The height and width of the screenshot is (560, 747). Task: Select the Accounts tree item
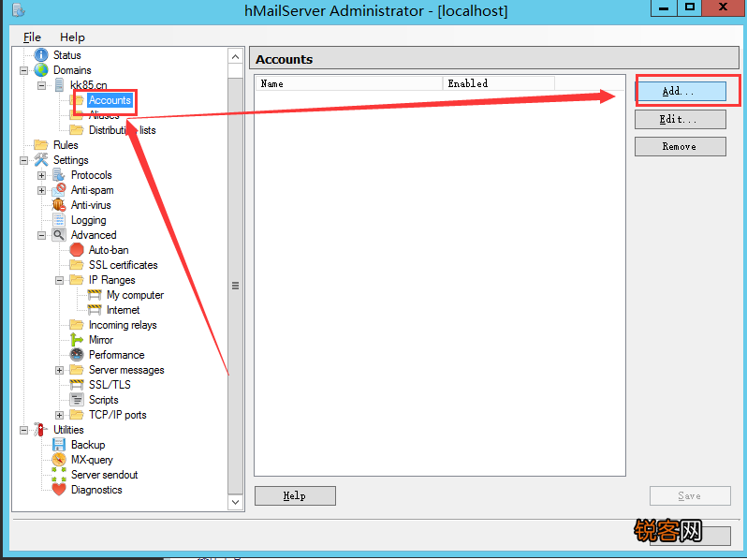point(110,100)
